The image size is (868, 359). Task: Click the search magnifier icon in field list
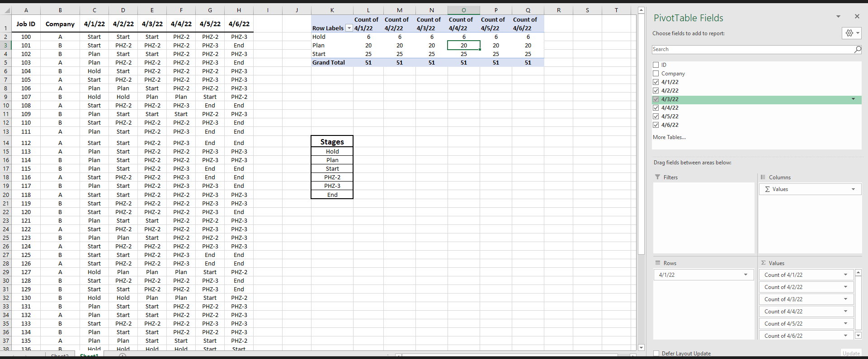[x=857, y=49]
